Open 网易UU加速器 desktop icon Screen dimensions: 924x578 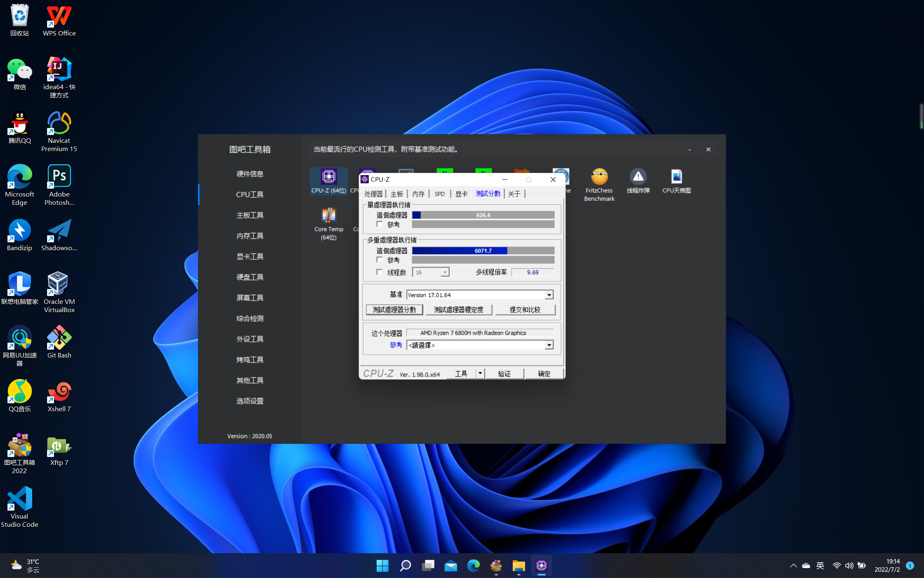click(x=19, y=346)
